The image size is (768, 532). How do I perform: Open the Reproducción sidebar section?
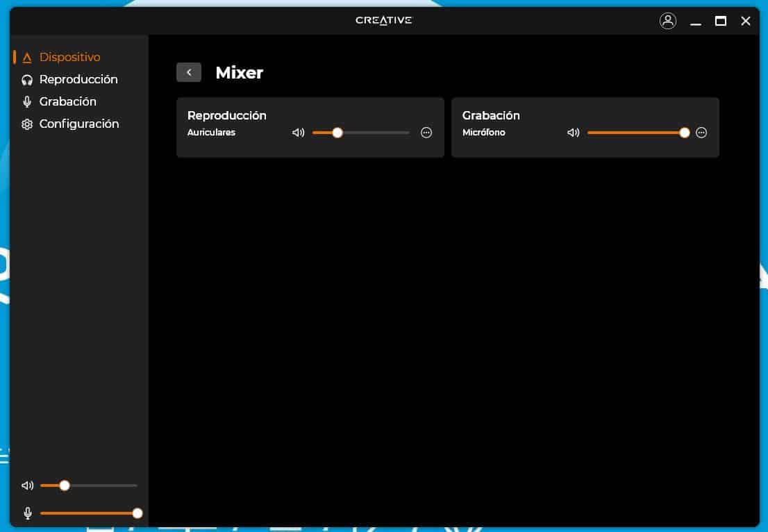click(78, 80)
